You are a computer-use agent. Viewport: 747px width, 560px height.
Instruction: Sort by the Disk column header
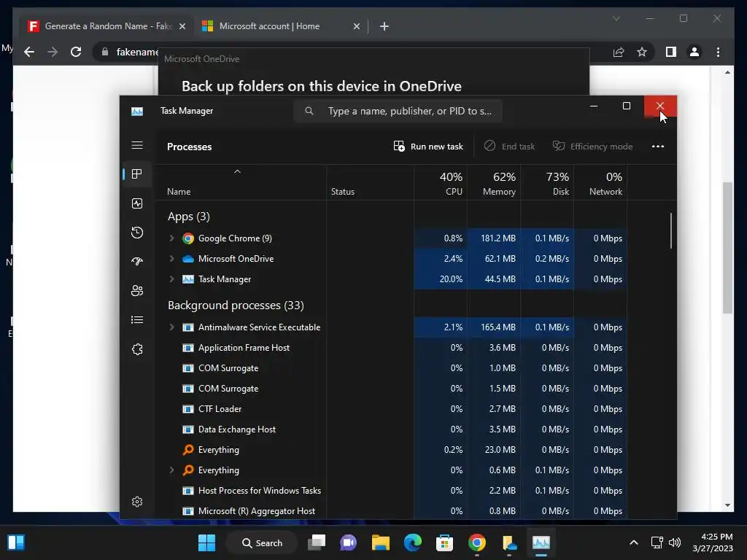pyautogui.click(x=547, y=183)
